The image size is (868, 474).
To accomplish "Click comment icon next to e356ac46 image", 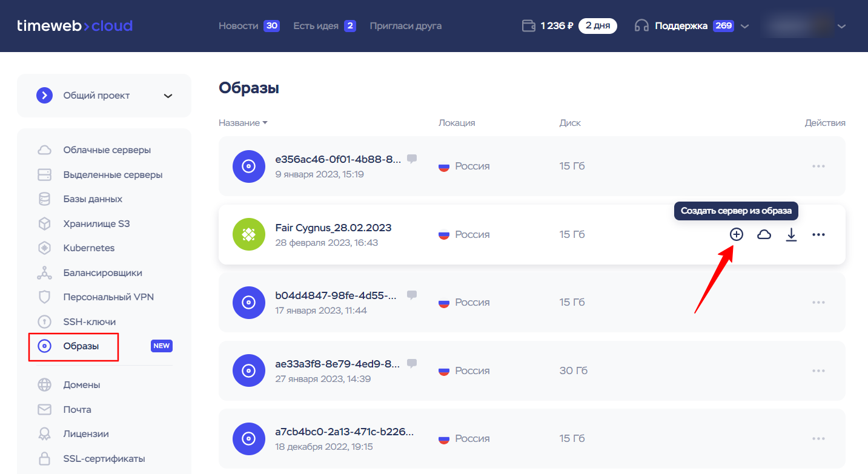I will point(412,159).
